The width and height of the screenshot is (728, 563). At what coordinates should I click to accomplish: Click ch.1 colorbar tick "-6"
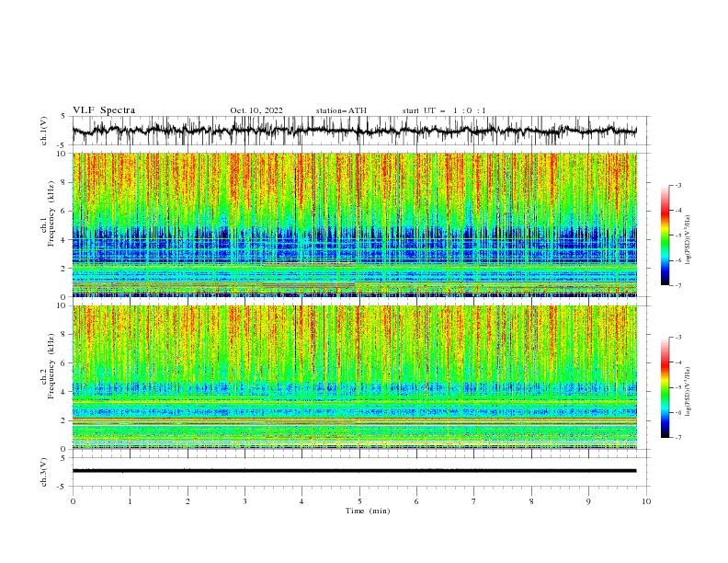pos(678,260)
